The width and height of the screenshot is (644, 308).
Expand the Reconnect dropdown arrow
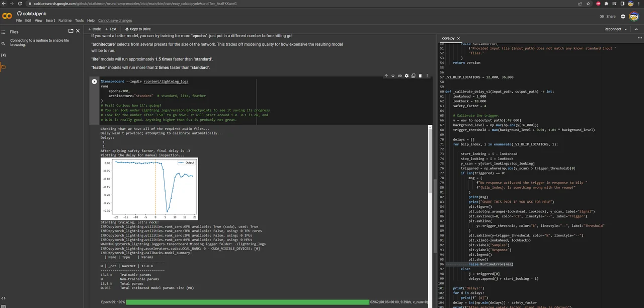click(x=626, y=29)
